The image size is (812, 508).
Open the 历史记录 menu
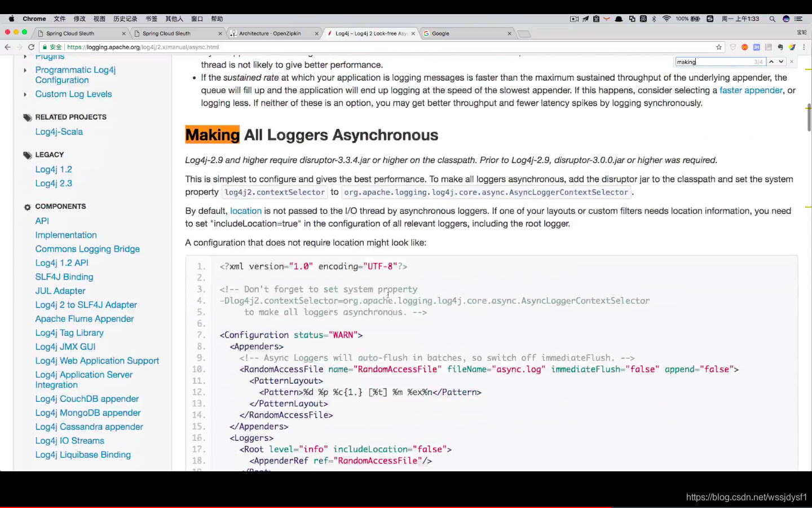click(x=125, y=19)
